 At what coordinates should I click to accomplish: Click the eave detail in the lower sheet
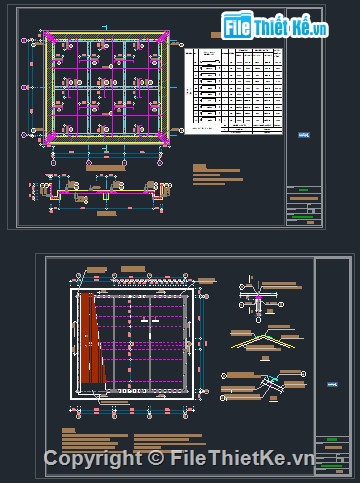click(x=263, y=385)
